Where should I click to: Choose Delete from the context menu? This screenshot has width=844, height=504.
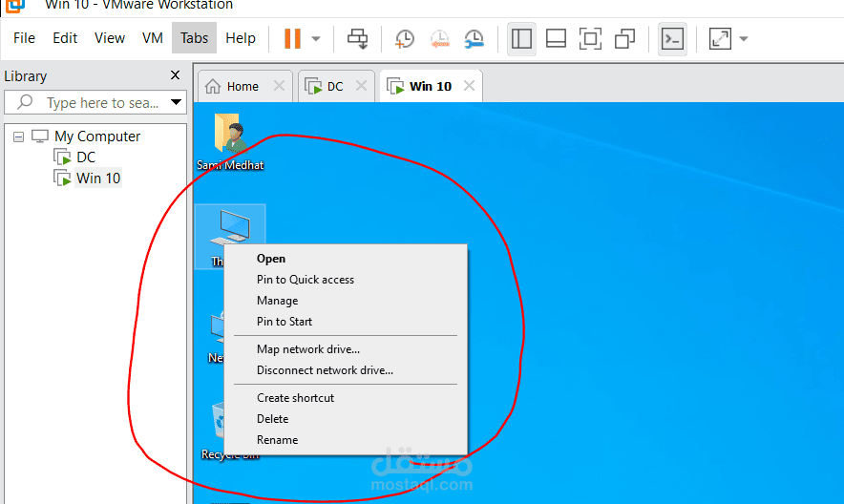[346, 418]
